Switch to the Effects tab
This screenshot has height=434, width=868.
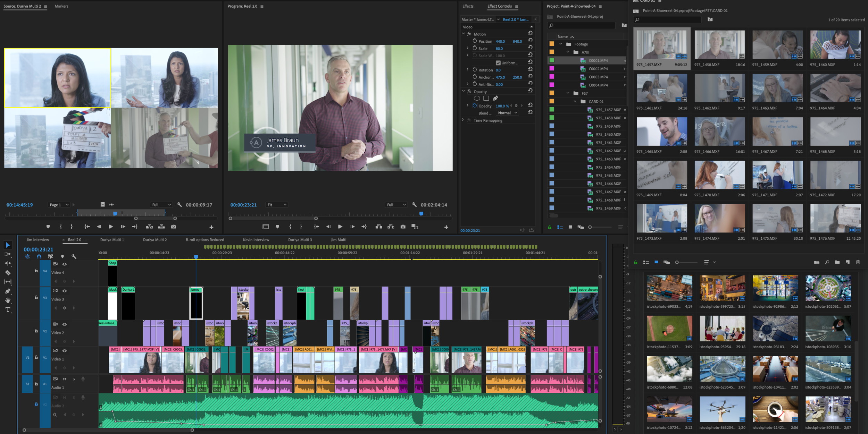[x=468, y=6]
